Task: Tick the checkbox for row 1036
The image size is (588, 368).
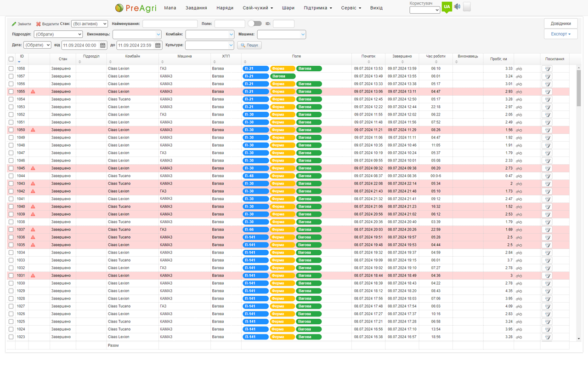Action: (11, 237)
